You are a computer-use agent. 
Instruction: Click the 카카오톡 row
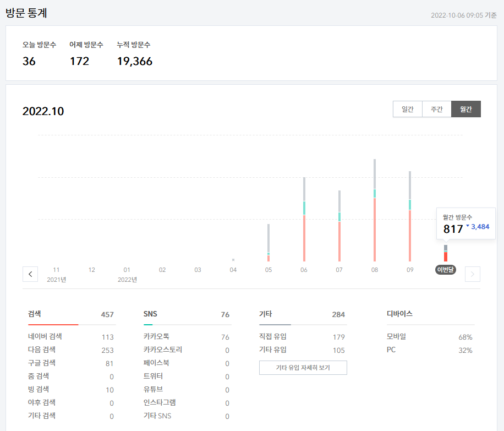(x=187, y=337)
